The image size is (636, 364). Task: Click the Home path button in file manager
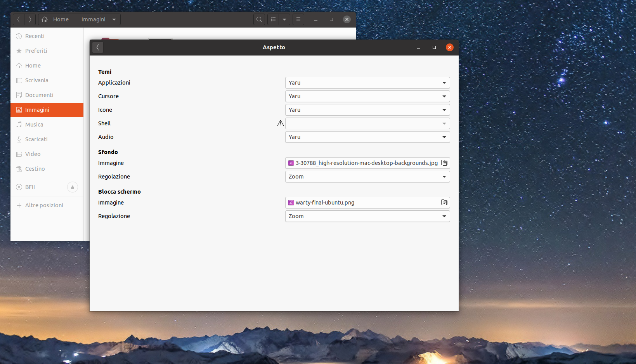coord(57,19)
